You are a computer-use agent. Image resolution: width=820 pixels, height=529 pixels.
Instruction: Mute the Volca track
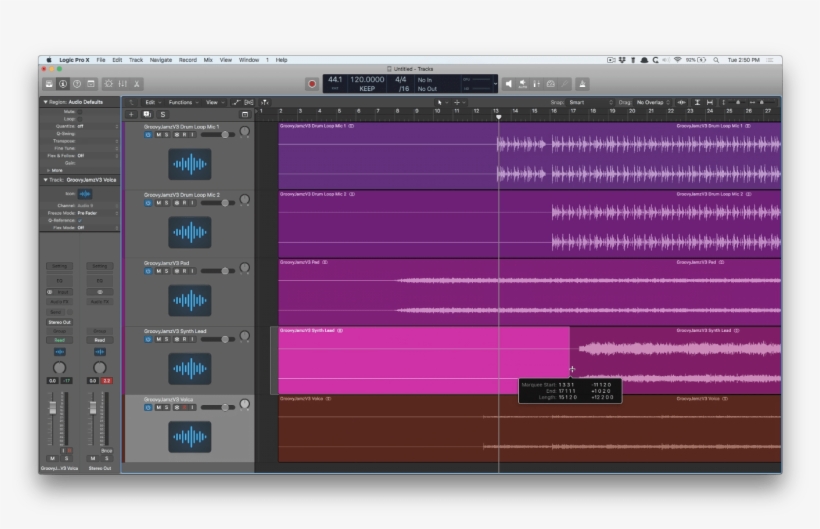pyautogui.click(x=158, y=407)
